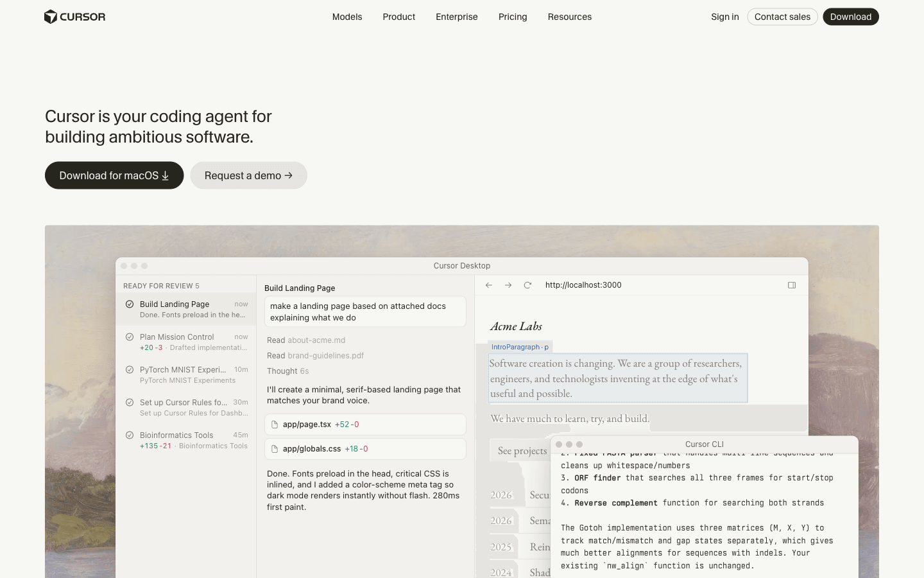This screenshot has width=924, height=578.
Task: Click the browser back arrow icon
Action: [x=489, y=285]
